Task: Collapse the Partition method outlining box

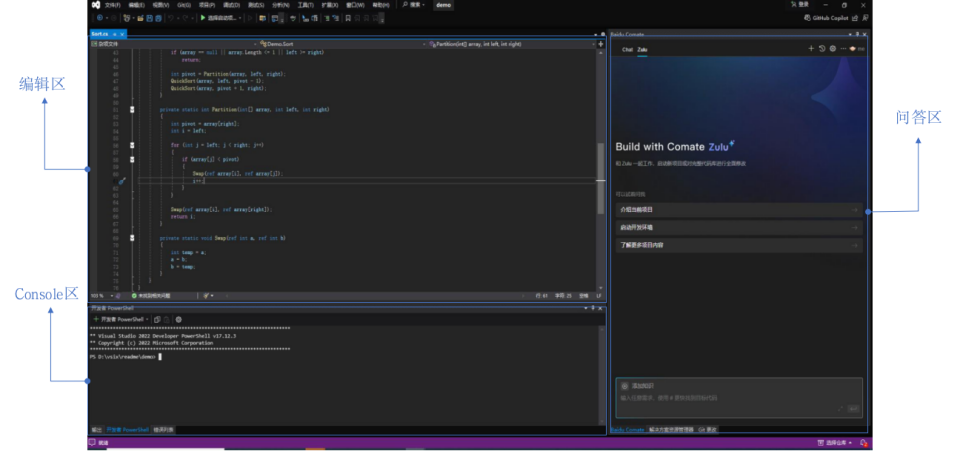Action: 132,109
